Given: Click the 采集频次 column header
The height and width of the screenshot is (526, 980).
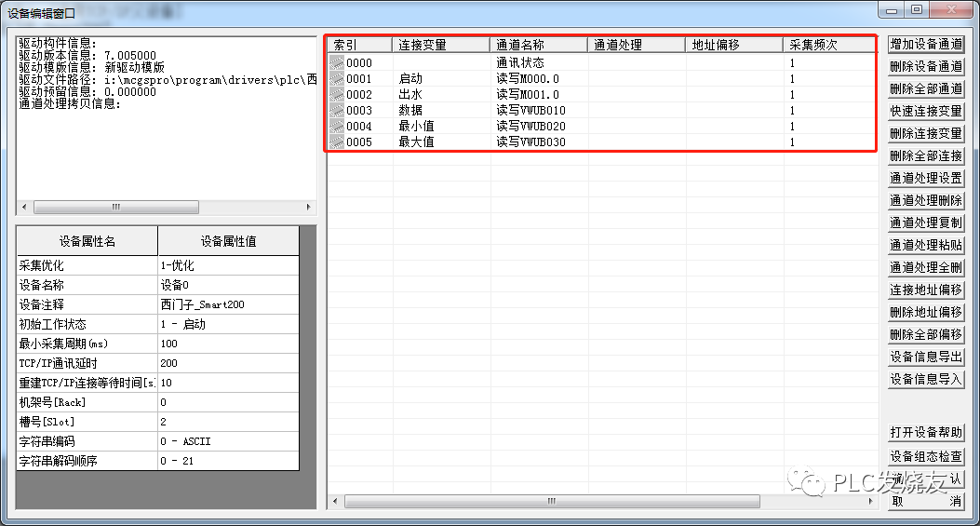Looking at the screenshot, I should [x=828, y=45].
